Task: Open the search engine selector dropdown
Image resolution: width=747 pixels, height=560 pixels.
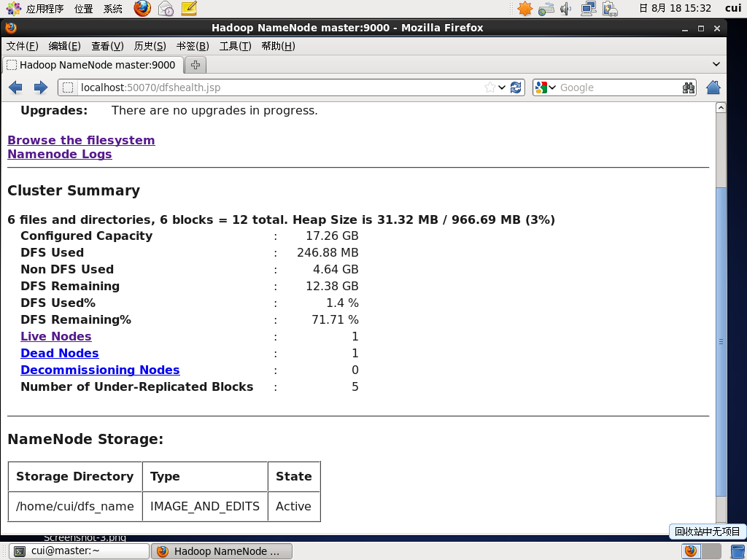Action: [552, 87]
